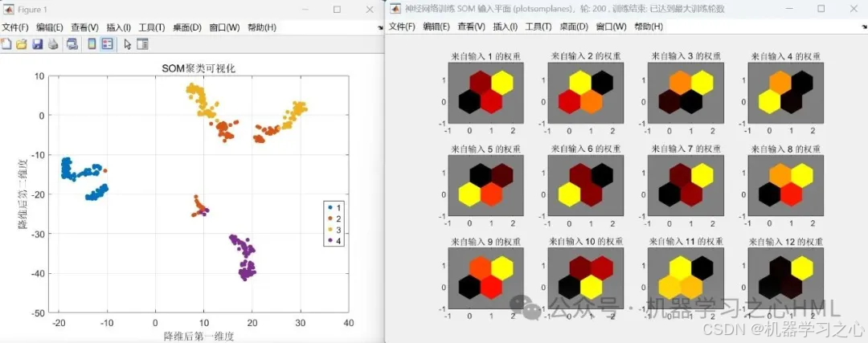
Task: Click the Insert Colorbar icon
Action: [92, 44]
